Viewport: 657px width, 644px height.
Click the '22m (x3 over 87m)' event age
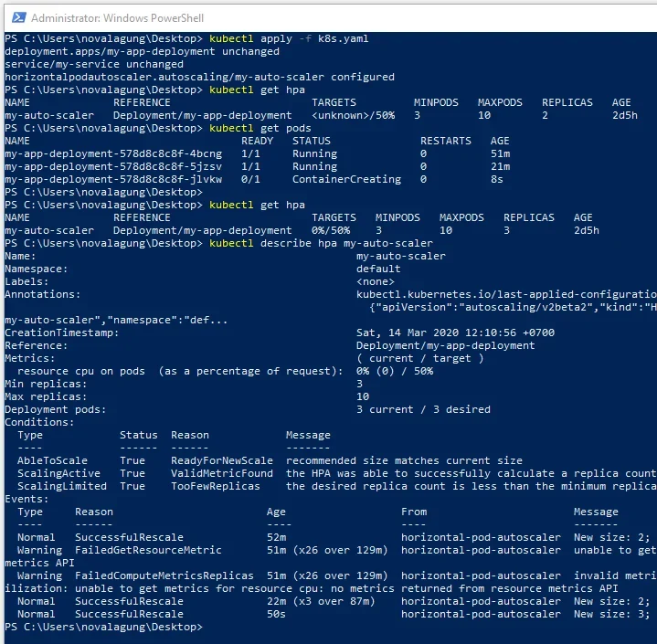321,602
